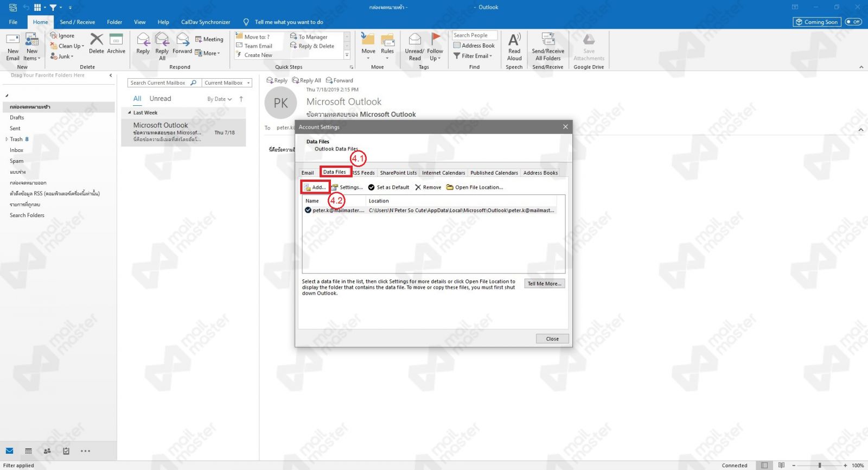The width and height of the screenshot is (868, 470).
Task: Switch to the Folder ribbon tab
Action: pyautogui.click(x=114, y=22)
